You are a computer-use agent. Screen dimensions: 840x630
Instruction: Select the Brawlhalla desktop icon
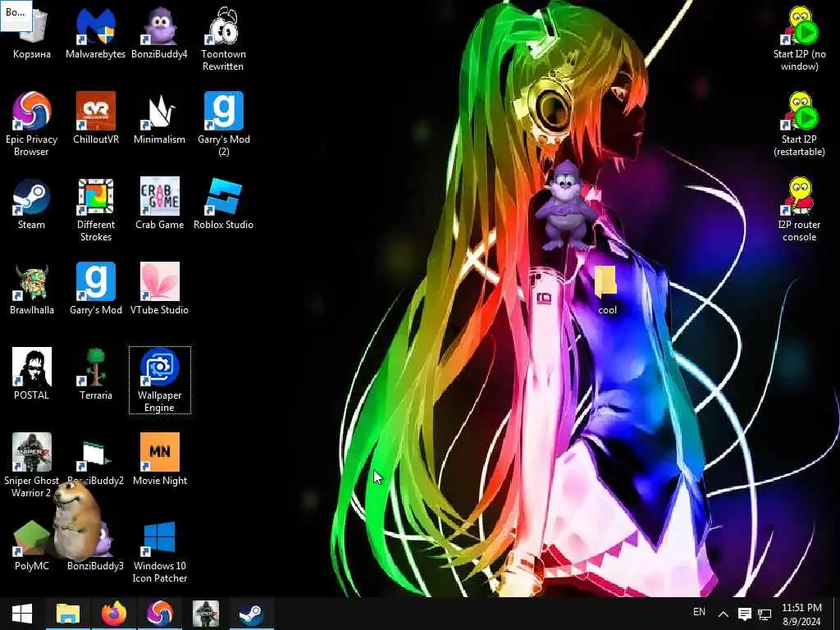click(x=32, y=289)
